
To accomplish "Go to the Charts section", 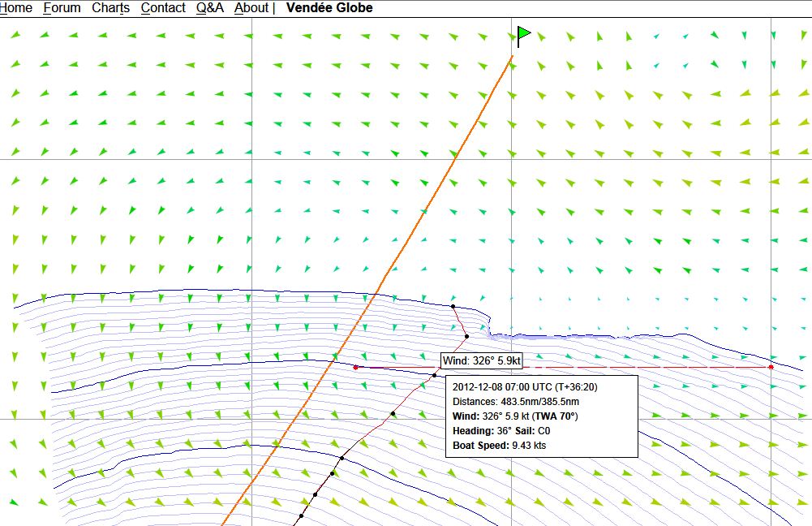I will click(x=110, y=8).
